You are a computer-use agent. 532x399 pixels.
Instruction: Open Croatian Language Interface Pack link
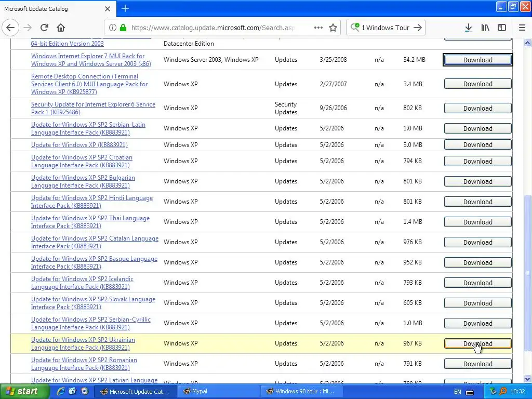point(82,161)
